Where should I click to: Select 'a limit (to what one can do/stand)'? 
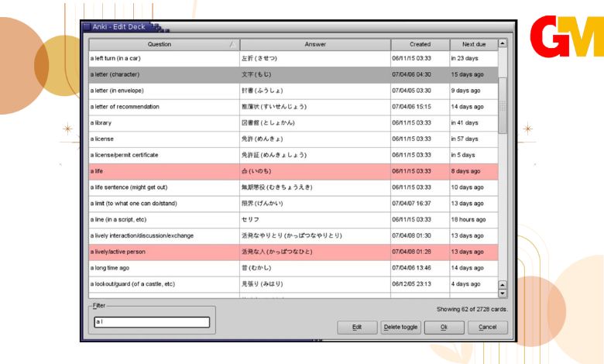click(293, 204)
